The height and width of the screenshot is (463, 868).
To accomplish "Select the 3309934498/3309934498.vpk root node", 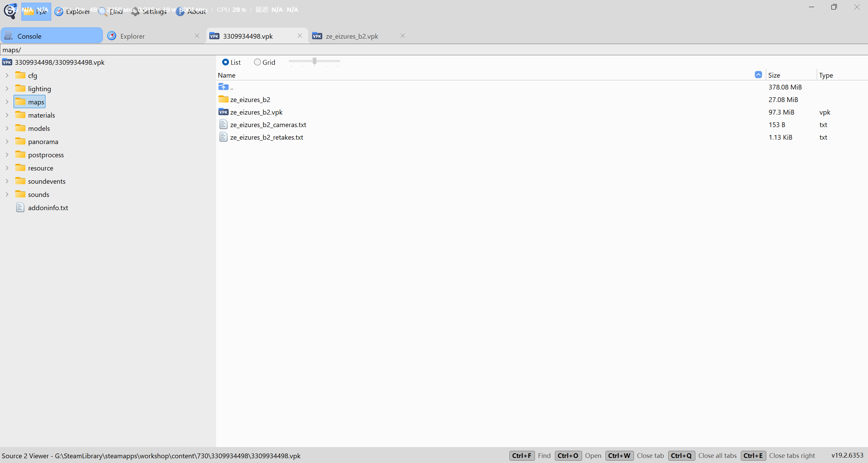I will click(x=60, y=62).
